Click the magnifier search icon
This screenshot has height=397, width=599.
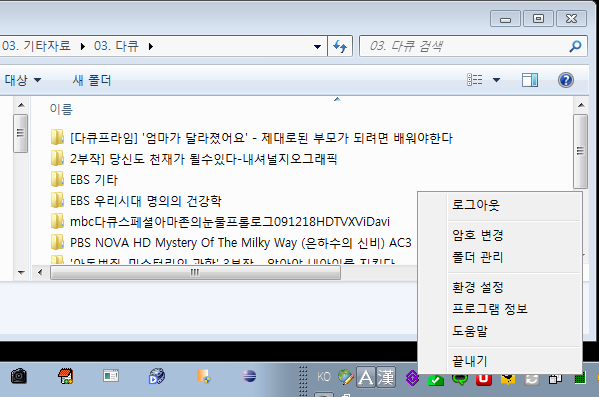tap(575, 46)
